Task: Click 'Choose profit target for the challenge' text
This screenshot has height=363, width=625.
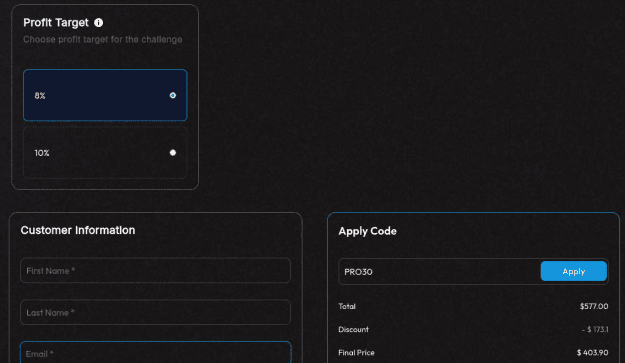Action: coord(102,39)
